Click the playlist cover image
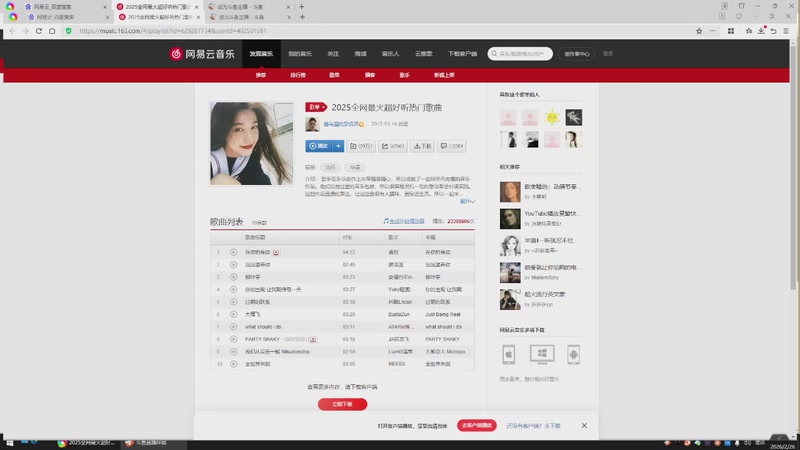Image resolution: width=800 pixels, height=450 pixels. click(252, 143)
